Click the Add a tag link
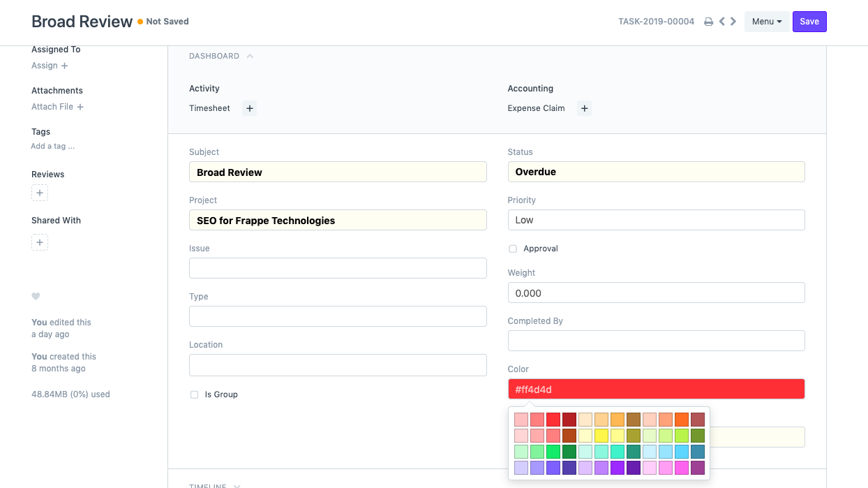This screenshot has width=868, height=488. coord(53,146)
